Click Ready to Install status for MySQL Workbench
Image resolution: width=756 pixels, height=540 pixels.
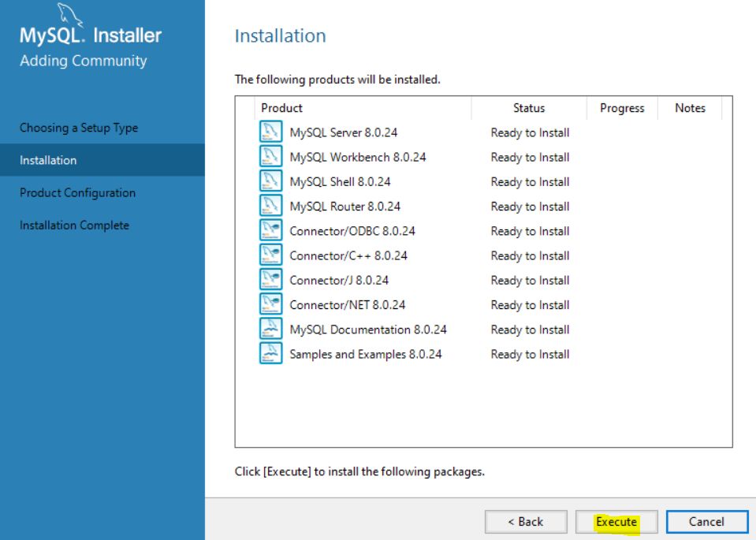530,157
